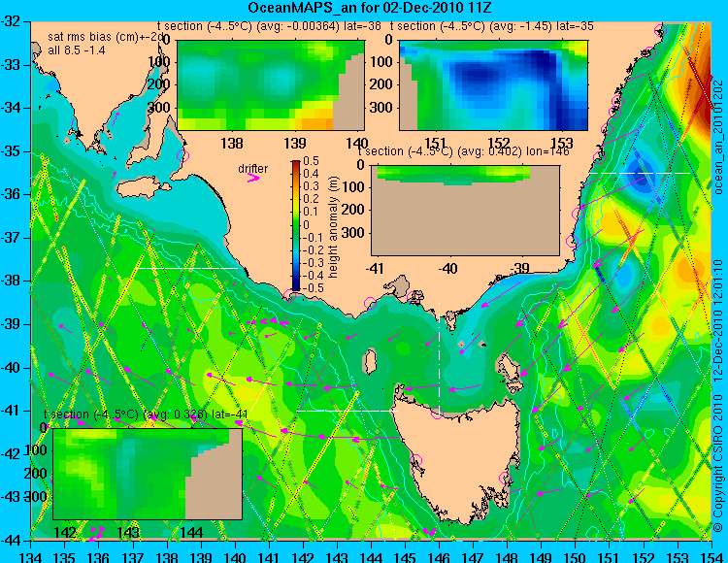
Task: Click the title OceanMAPS_an for 02-Dec-2010 11Z
Action: pos(369,8)
